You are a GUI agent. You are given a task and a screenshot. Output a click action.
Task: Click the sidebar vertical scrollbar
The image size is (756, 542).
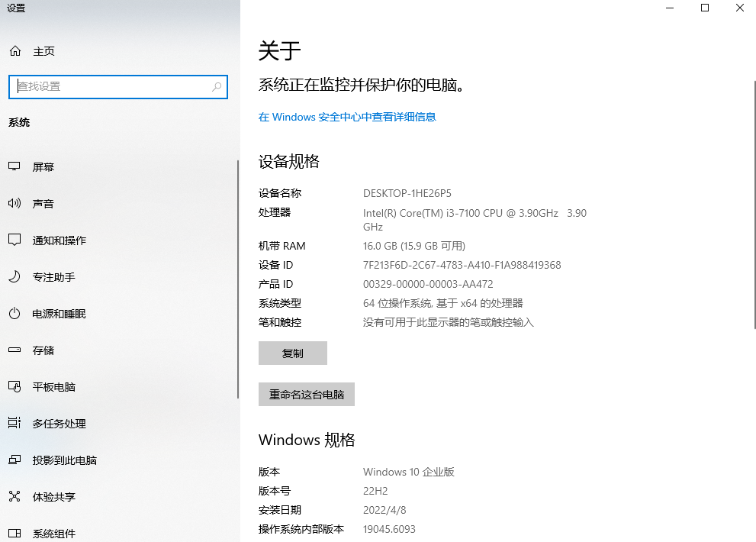coord(238,279)
